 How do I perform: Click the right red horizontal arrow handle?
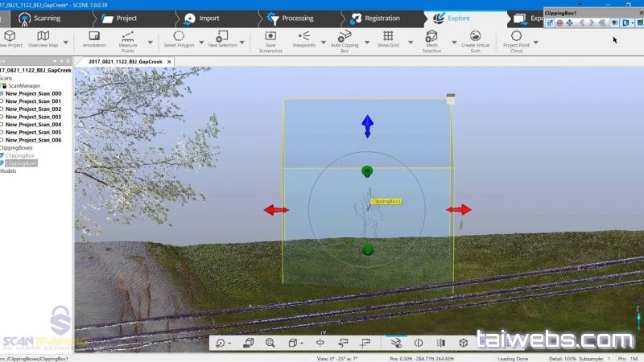point(459,210)
